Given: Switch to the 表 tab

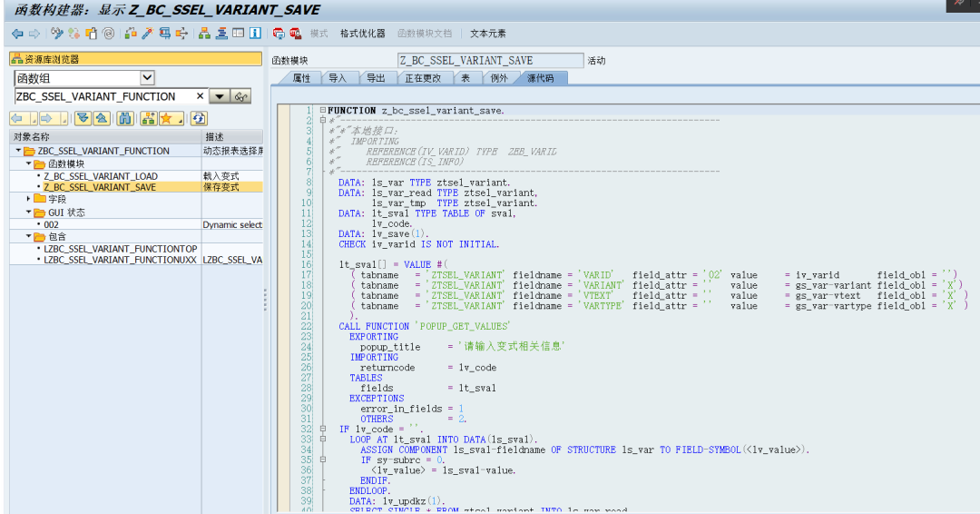Looking at the screenshot, I should 465,78.
